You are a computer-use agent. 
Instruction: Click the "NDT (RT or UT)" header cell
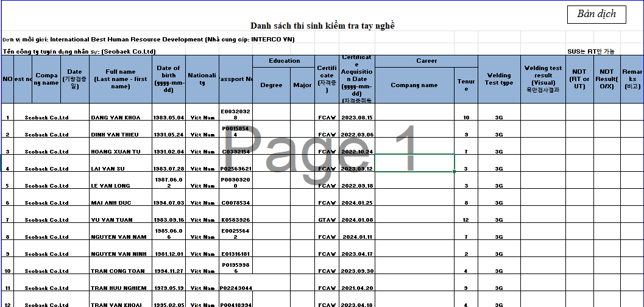tap(579, 79)
